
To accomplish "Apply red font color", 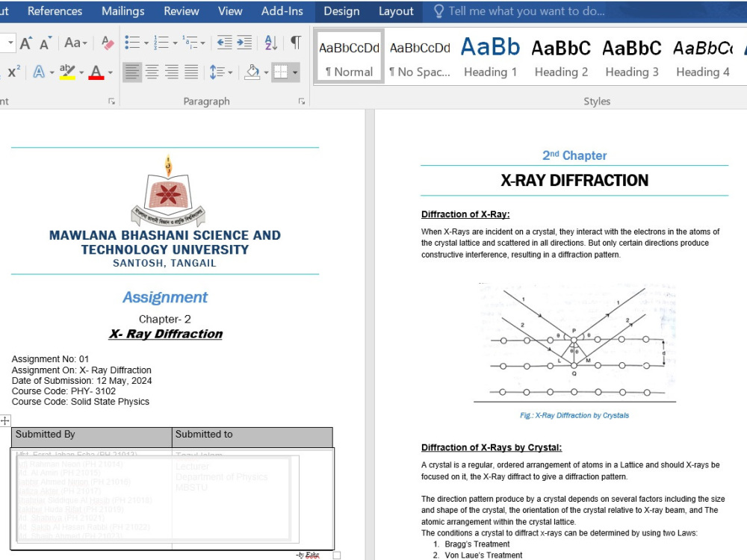I will (x=96, y=72).
